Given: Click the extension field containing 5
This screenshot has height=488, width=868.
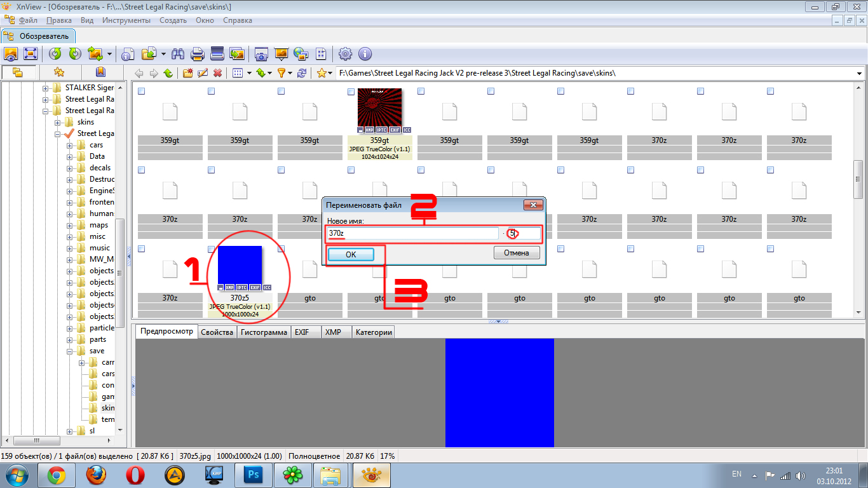Looking at the screenshot, I should [x=524, y=233].
